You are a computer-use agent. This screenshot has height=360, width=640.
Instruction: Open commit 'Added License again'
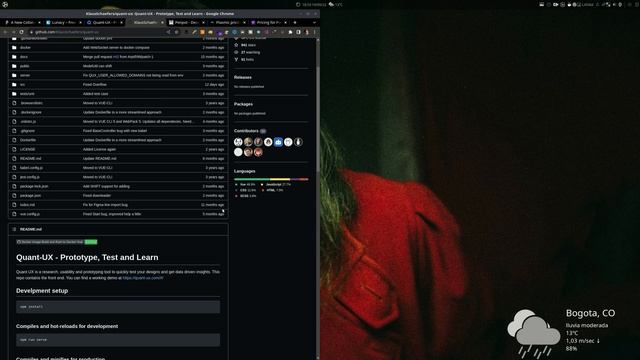99,149
